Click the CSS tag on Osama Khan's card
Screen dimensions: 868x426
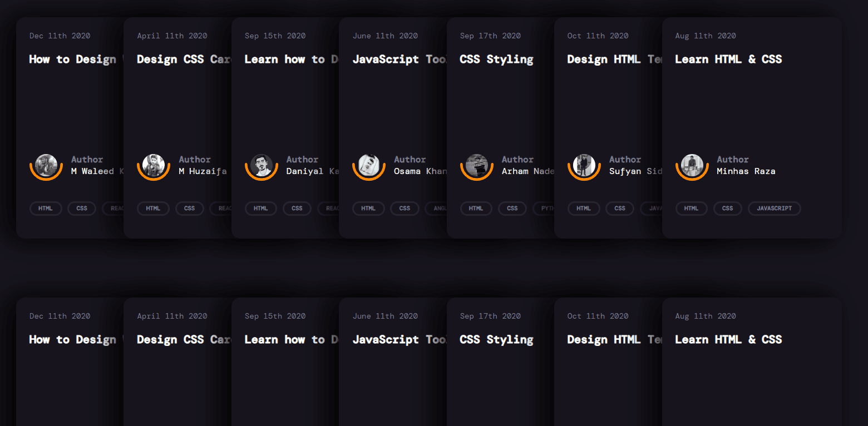[405, 209]
